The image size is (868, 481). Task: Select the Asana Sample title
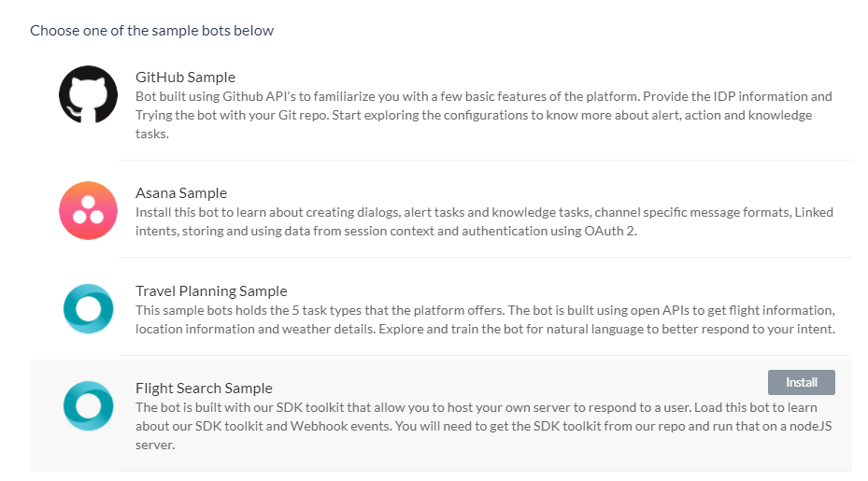coord(181,192)
